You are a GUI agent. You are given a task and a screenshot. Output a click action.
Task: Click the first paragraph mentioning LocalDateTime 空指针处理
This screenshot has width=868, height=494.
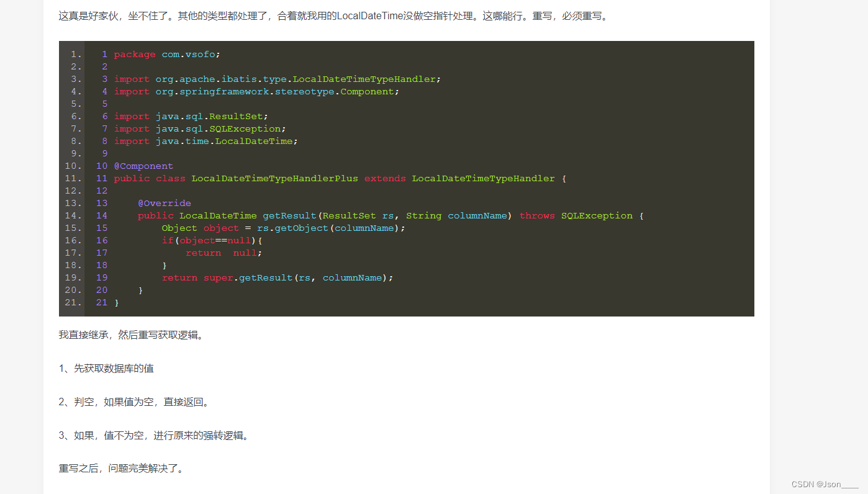(x=335, y=16)
